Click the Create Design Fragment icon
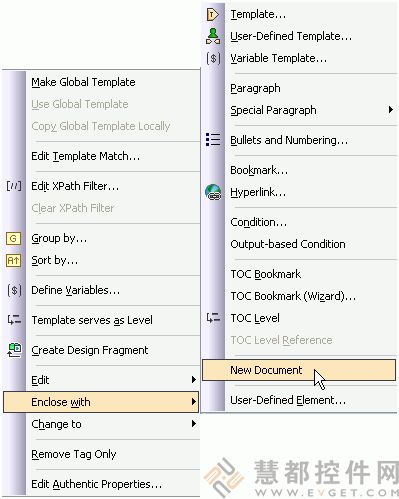Viewport: 399px width, 499px height. click(14, 350)
